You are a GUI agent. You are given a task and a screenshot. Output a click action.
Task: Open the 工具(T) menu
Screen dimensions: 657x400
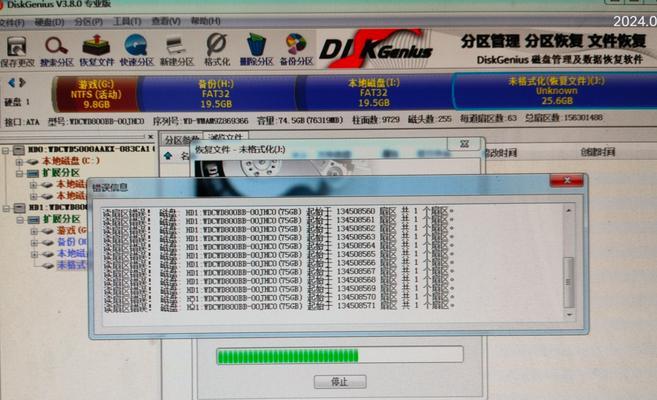point(127,21)
